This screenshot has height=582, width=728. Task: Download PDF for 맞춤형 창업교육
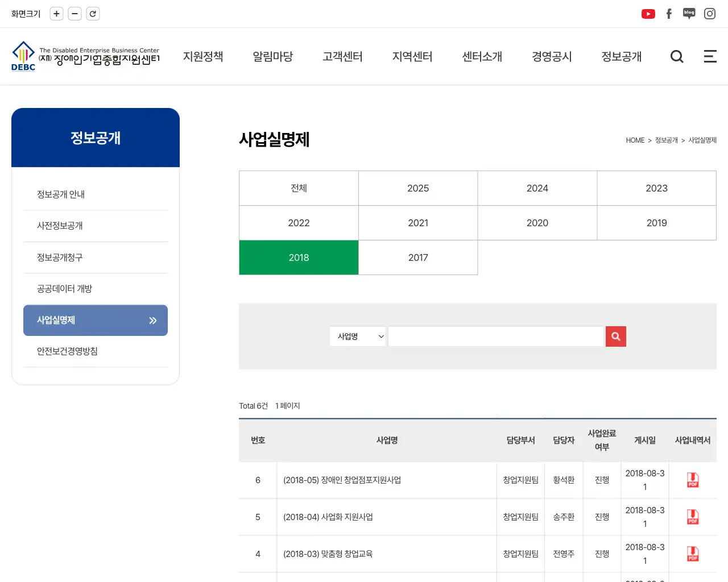[693, 554]
